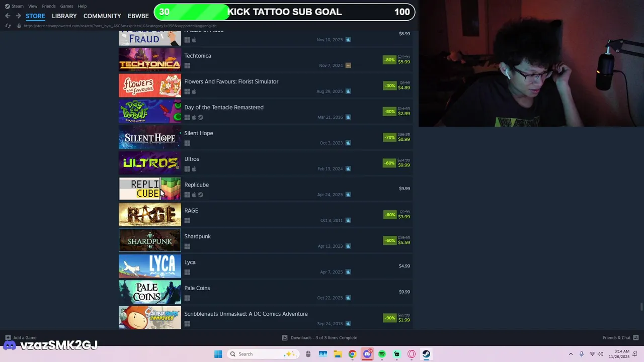Open the Flowers and Favours capsule image
Viewport: 644px width, 362px height.
tap(149, 85)
